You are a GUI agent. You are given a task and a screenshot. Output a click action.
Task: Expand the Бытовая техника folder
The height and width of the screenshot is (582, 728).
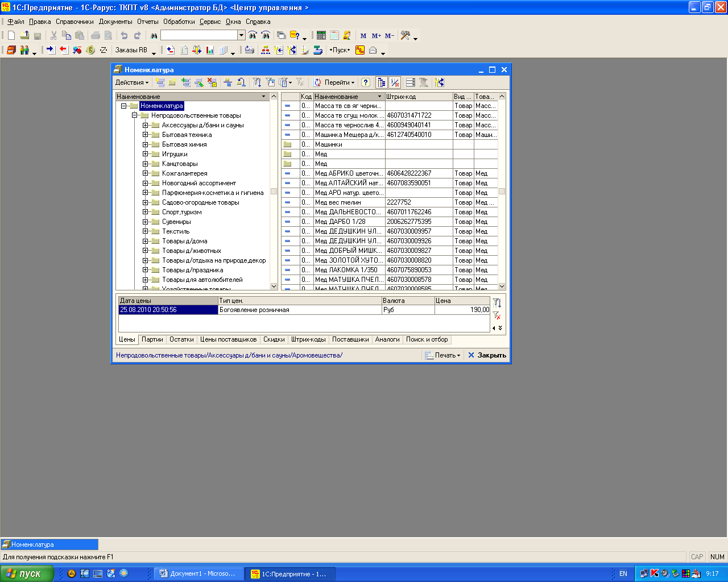145,135
